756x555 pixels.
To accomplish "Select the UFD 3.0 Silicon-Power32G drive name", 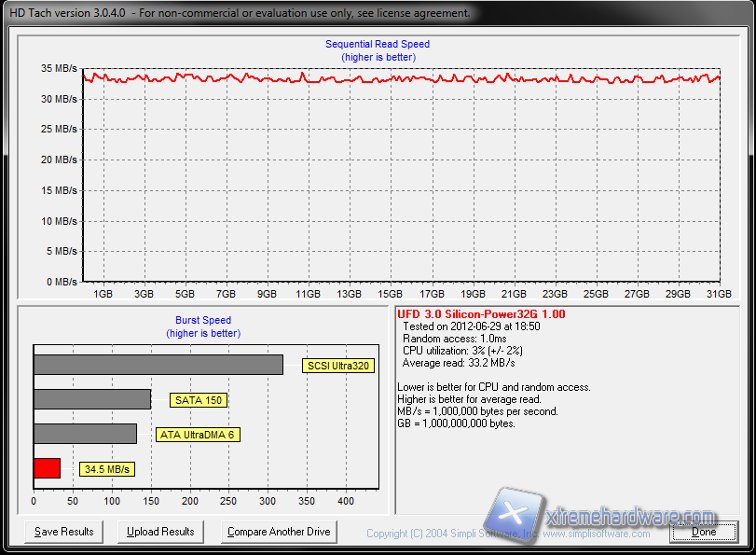I will [481, 314].
